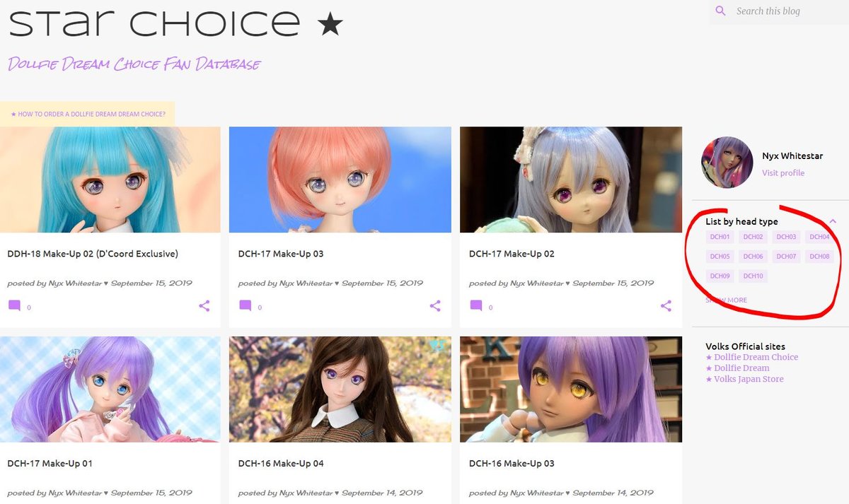The width and height of the screenshot is (849, 504).
Task: Collapse the List by head type section
Action: (833, 221)
